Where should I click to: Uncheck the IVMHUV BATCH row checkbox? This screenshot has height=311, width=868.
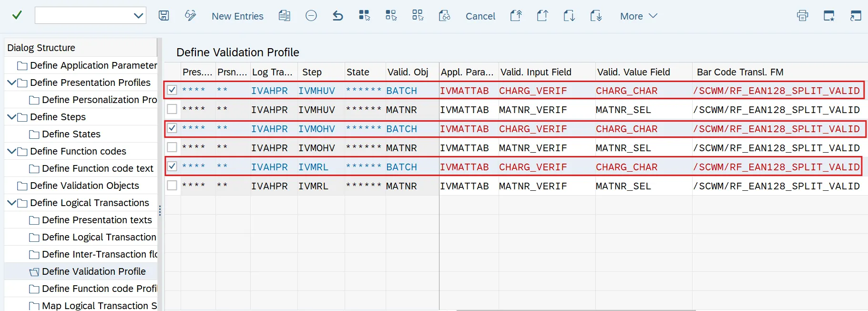coord(172,90)
